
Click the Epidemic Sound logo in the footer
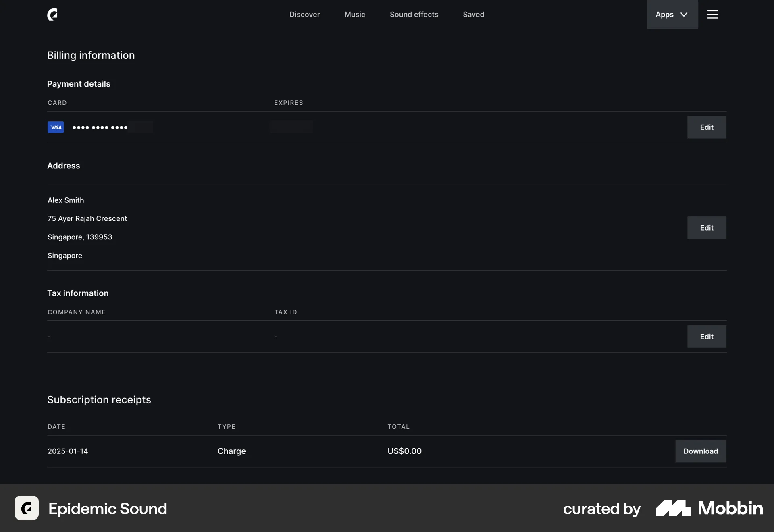(x=26, y=508)
